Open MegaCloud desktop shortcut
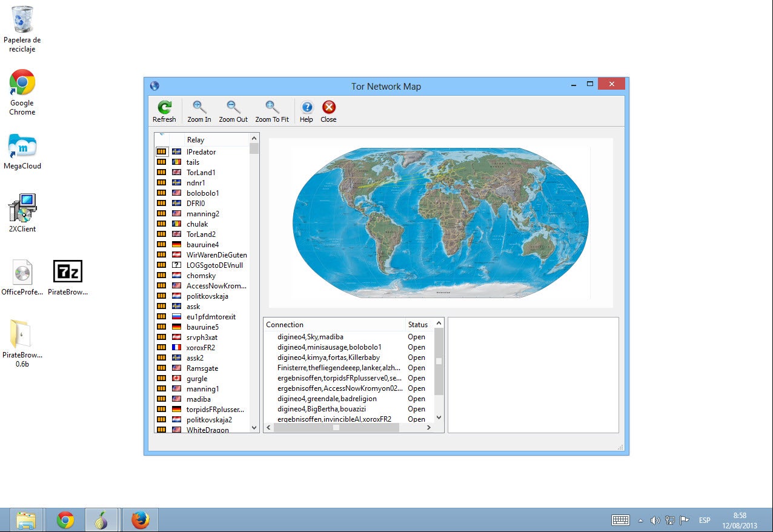773x532 pixels. (22, 146)
